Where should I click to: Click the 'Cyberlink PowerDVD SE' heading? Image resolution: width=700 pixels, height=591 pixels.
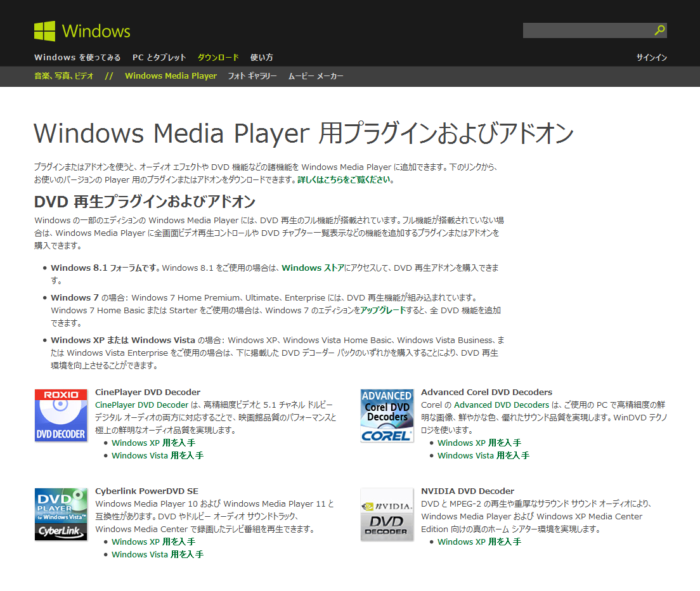click(147, 491)
